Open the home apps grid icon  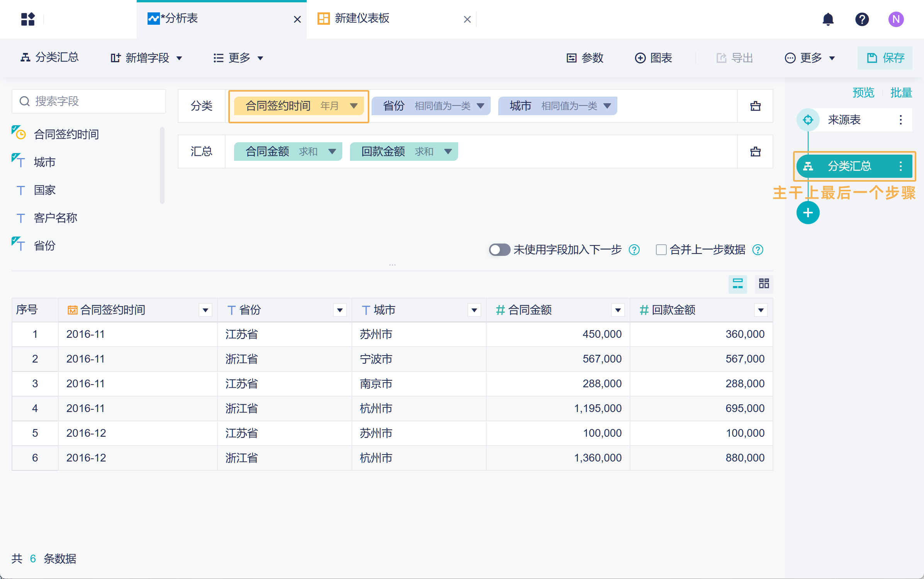pyautogui.click(x=28, y=19)
